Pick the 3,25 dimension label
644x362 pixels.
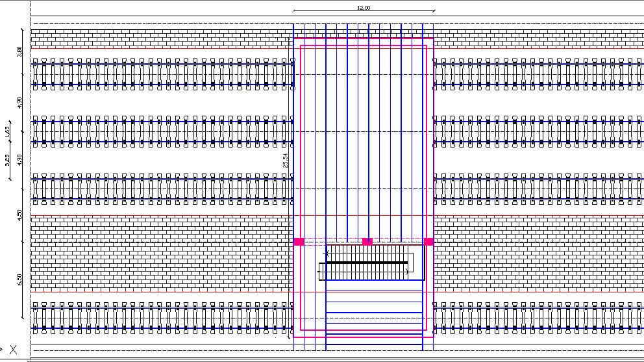(7, 159)
